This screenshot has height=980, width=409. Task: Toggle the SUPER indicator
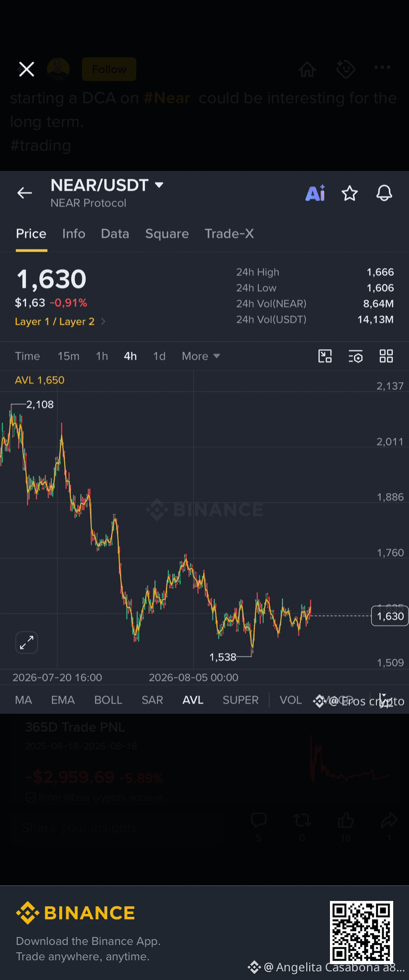(241, 700)
